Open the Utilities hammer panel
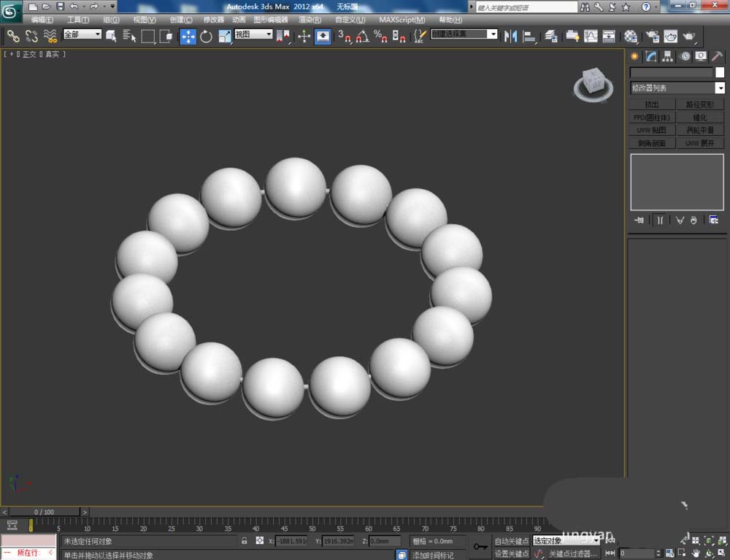The height and width of the screenshot is (560, 730). pyautogui.click(x=718, y=56)
